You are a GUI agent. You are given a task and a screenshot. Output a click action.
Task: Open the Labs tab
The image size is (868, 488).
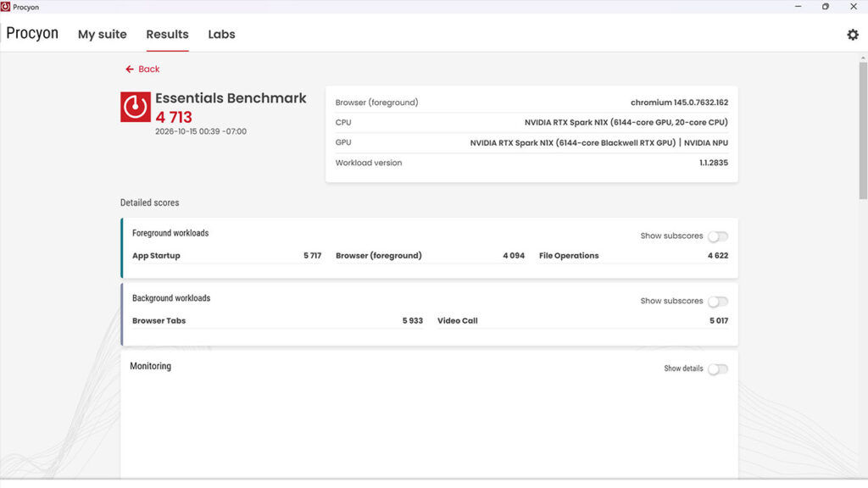click(x=221, y=34)
